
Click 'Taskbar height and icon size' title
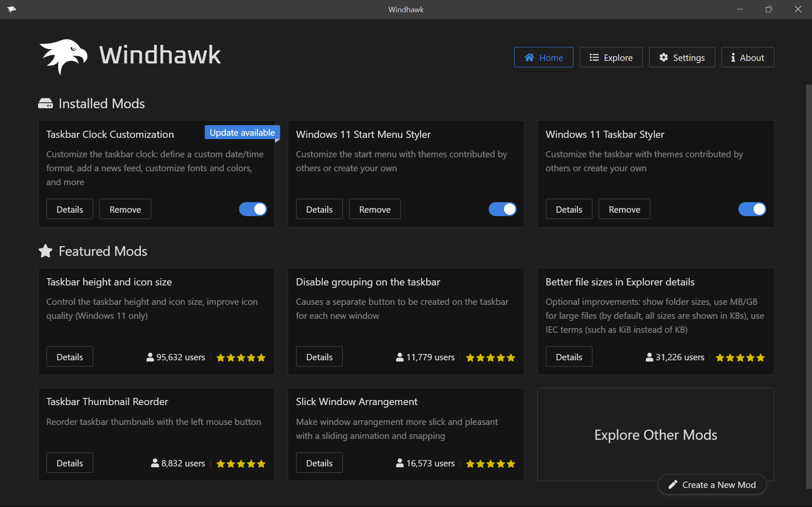[109, 282]
